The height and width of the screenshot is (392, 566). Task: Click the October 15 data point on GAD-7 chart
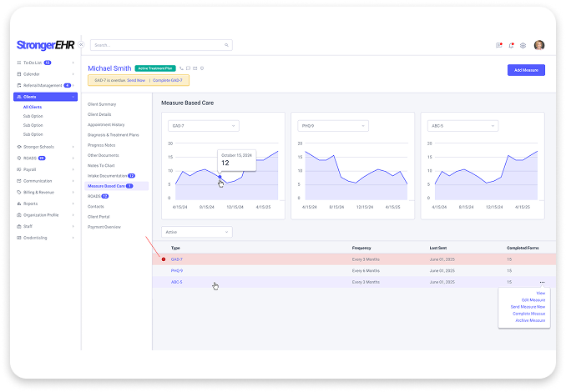pyautogui.click(x=220, y=177)
